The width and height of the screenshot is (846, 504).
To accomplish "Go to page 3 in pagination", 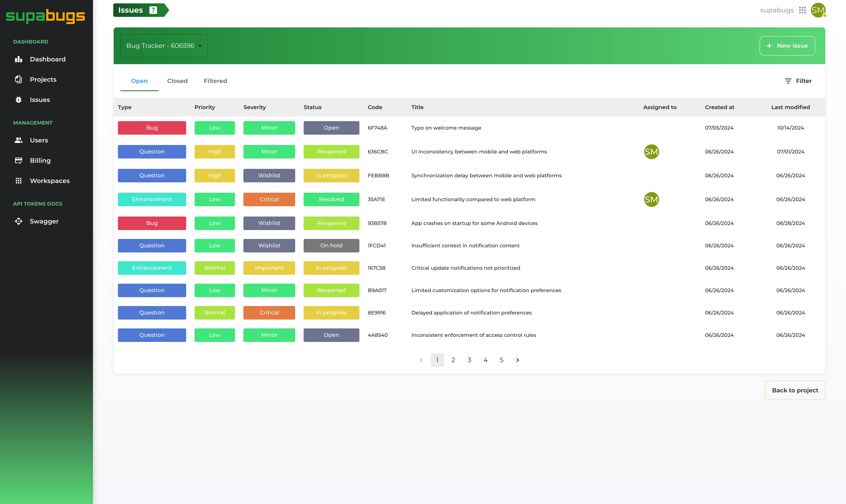I will pyautogui.click(x=469, y=360).
